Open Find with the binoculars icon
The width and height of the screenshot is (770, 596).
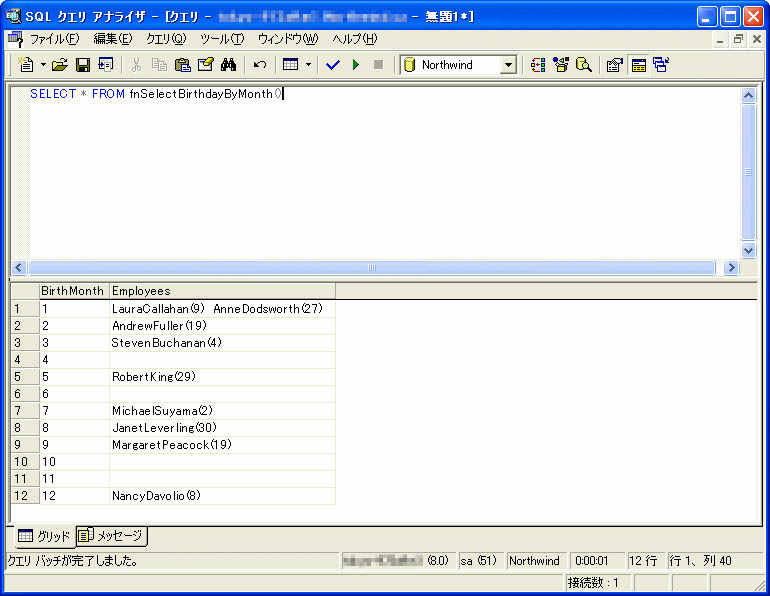click(228, 65)
